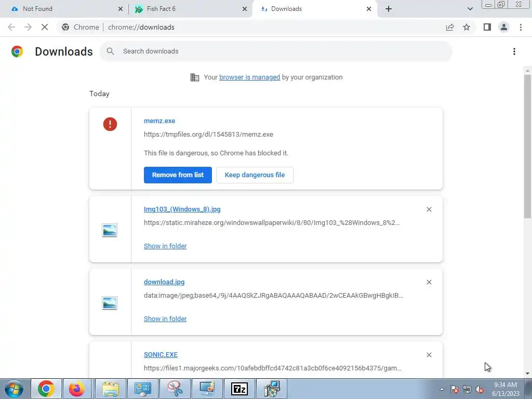
Task: Click the organization building icon
Action: click(195, 77)
